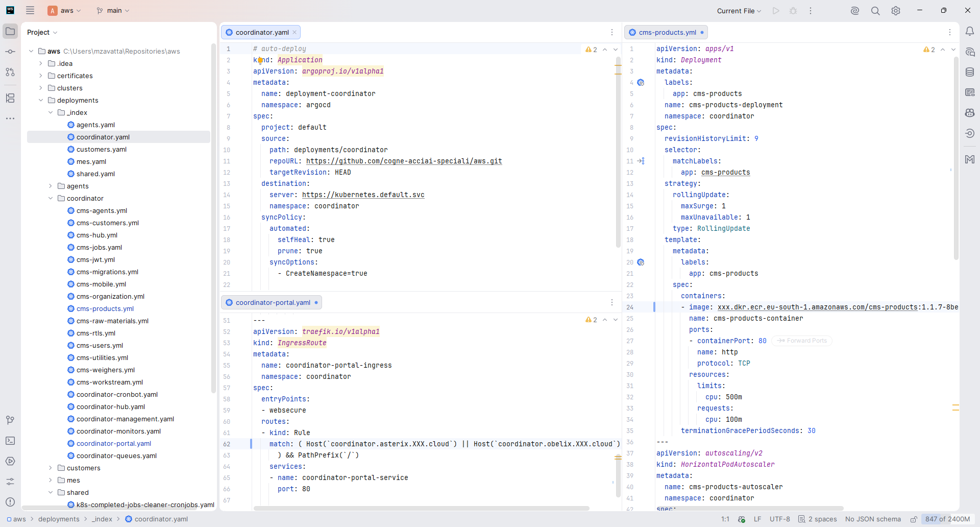This screenshot has width=980, height=527.
Task: Change the UTF-8 file encoding
Action: point(779,519)
